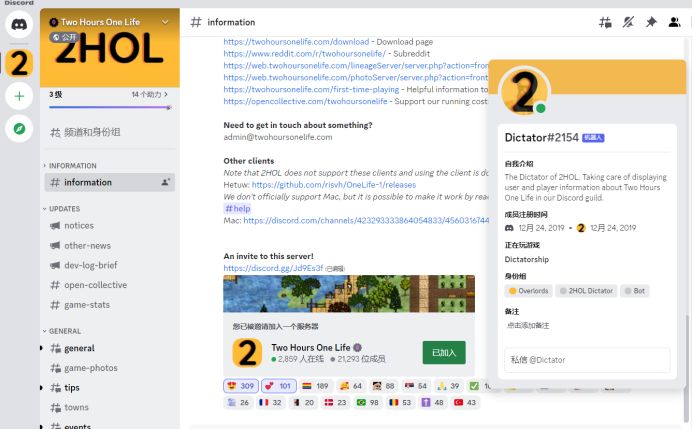Toggle the 189 flag reaction

(316, 386)
